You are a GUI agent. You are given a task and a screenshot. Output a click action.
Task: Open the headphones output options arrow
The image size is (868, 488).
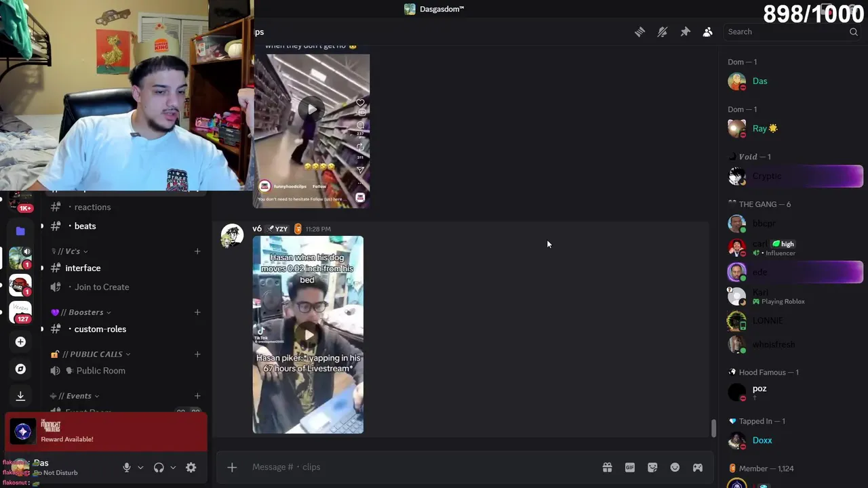click(x=173, y=468)
